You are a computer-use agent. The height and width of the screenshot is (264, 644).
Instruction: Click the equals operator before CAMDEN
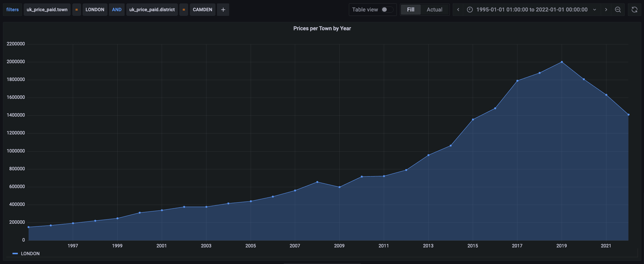click(x=183, y=10)
